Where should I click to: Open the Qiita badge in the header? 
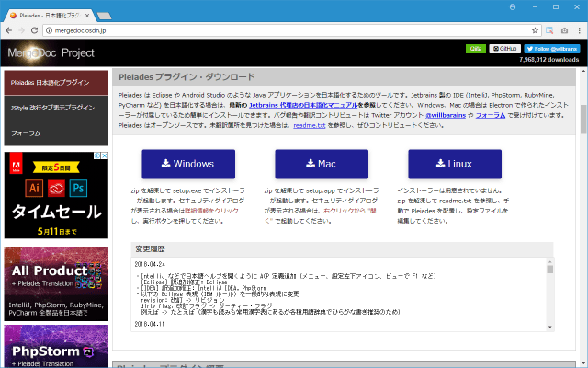click(x=476, y=49)
